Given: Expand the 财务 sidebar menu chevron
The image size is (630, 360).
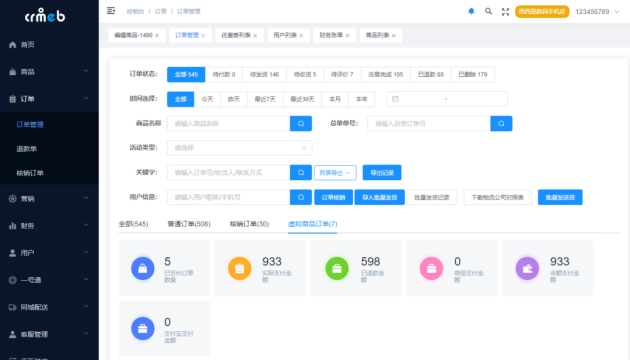Looking at the screenshot, I should coord(86,225).
